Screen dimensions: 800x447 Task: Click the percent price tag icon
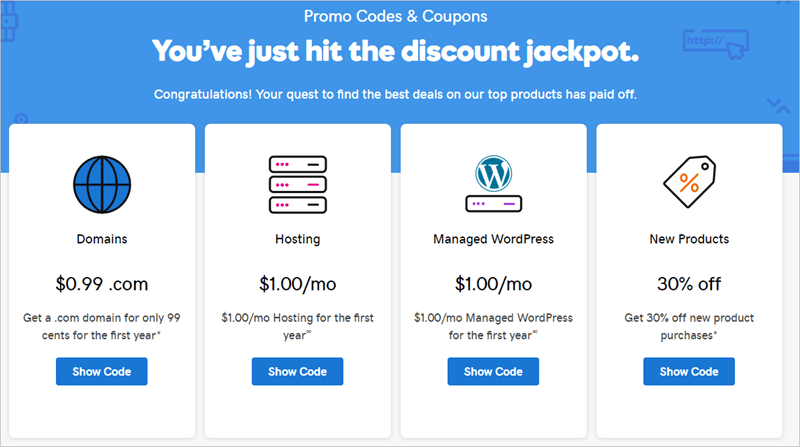pyautogui.click(x=689, y=182)
